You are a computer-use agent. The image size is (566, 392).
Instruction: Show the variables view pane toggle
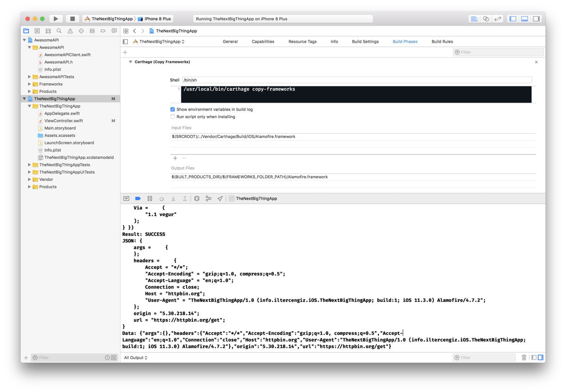pos(534,357)
